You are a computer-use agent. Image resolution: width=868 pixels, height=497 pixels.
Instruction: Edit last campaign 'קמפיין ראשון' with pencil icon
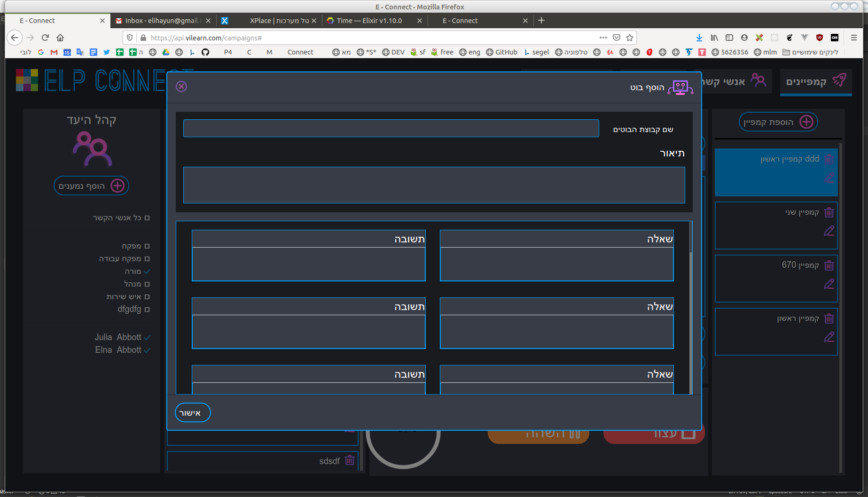point(829,337)
